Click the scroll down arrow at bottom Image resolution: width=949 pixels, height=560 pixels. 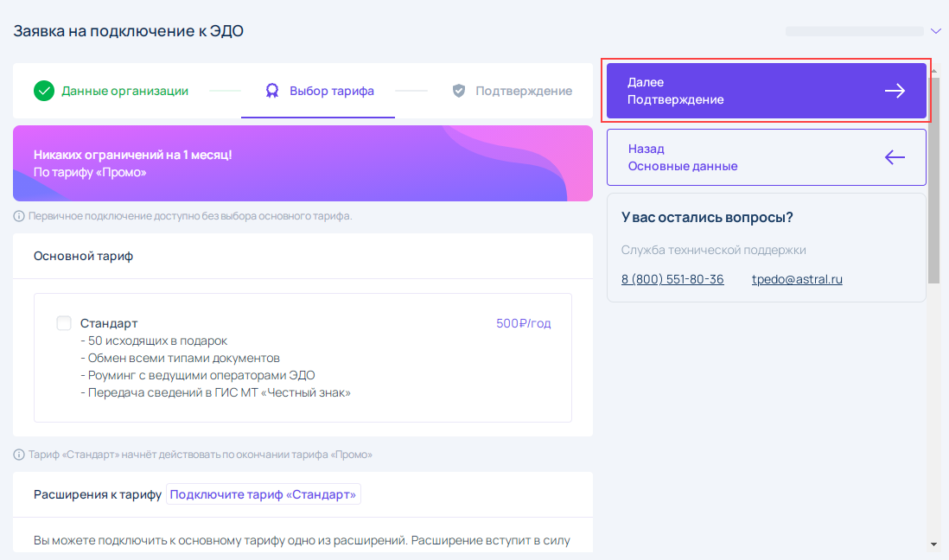[933, 544]
